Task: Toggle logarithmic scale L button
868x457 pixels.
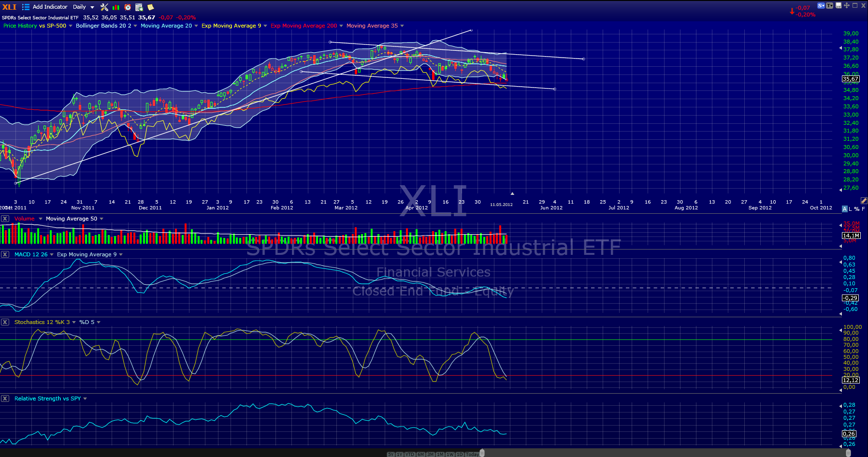Action: tap(851, 209)
